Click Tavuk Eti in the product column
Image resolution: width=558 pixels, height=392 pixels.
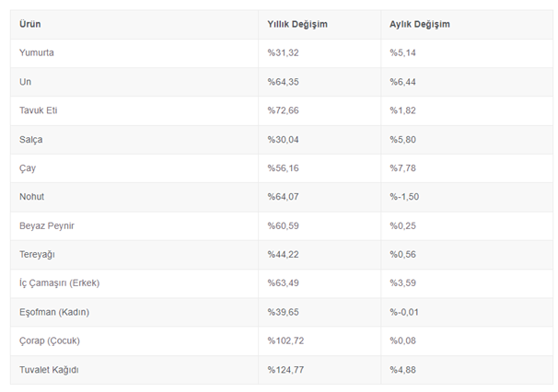[39, 110]
